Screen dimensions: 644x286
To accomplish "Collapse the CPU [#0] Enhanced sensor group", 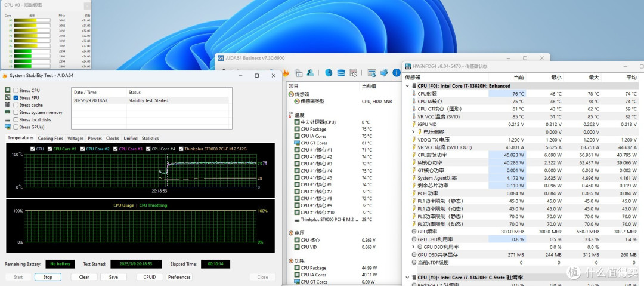I will point(407,86).
